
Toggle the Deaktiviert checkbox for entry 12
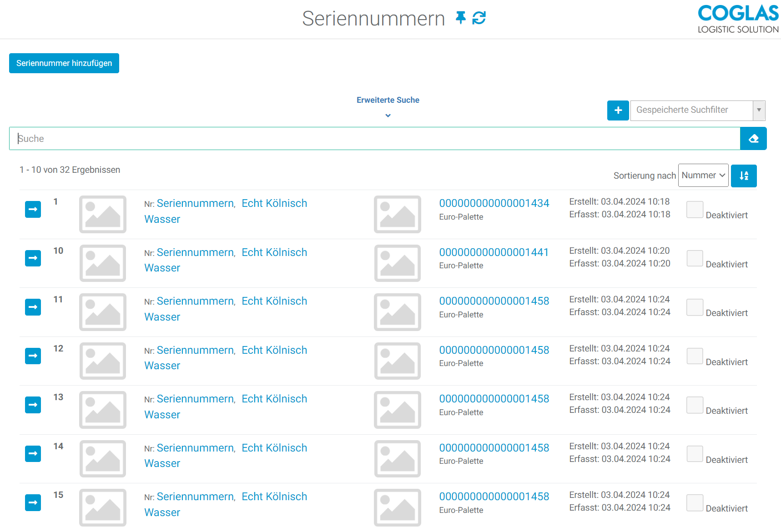pyautogui.click(x=695, y=356)
